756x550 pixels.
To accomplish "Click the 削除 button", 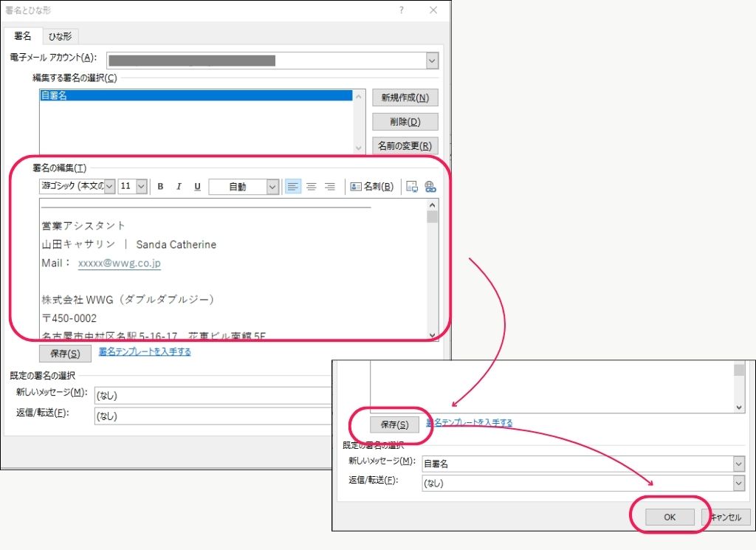I will pos(405,122).
